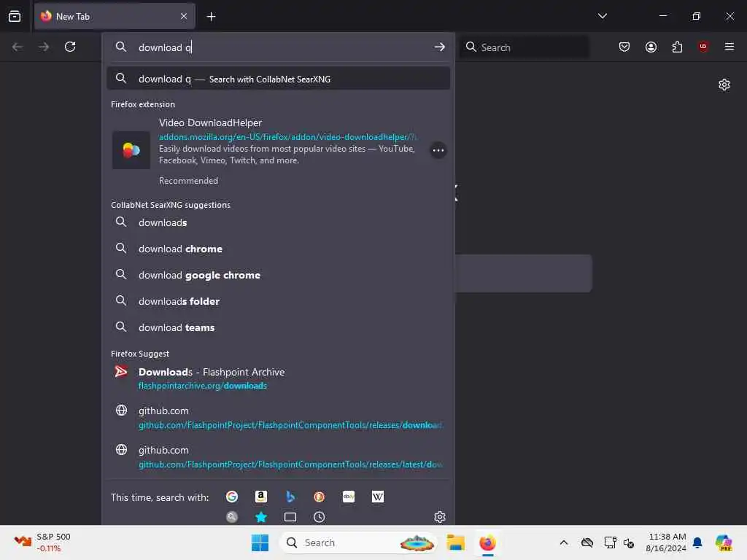
Task: Choose the gray magnifier search engine icon
Action: [232, 517]
